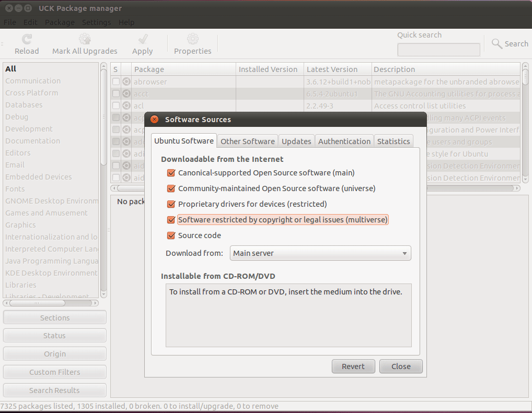Close the Software Sources dialog via red X
Image resolution: width=532 pixels, height=413 pixels.
coord(155,120)
